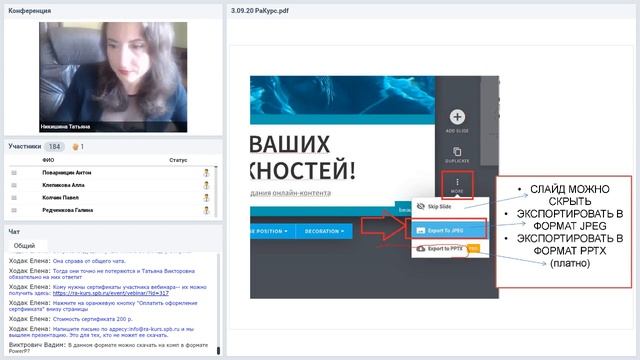
Task: Click the DUPLICATE label text
Action: click(x=457, y=161)
